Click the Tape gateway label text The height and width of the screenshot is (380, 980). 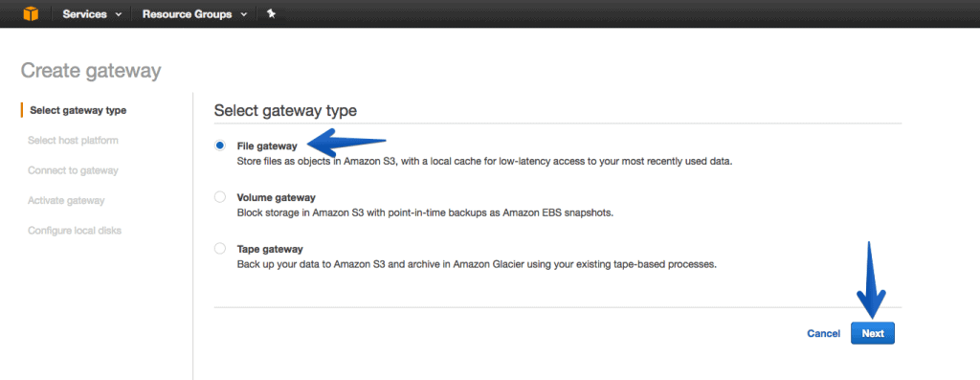(x=270, y=249)
